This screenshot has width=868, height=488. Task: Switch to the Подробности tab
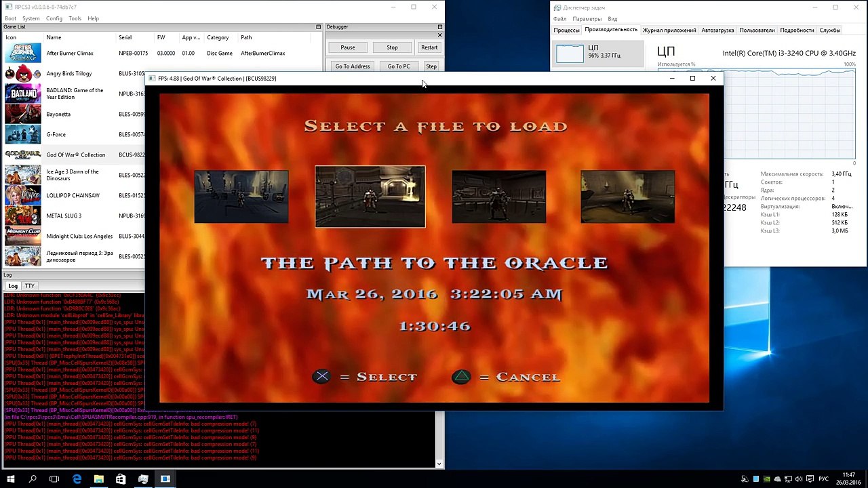797,30
